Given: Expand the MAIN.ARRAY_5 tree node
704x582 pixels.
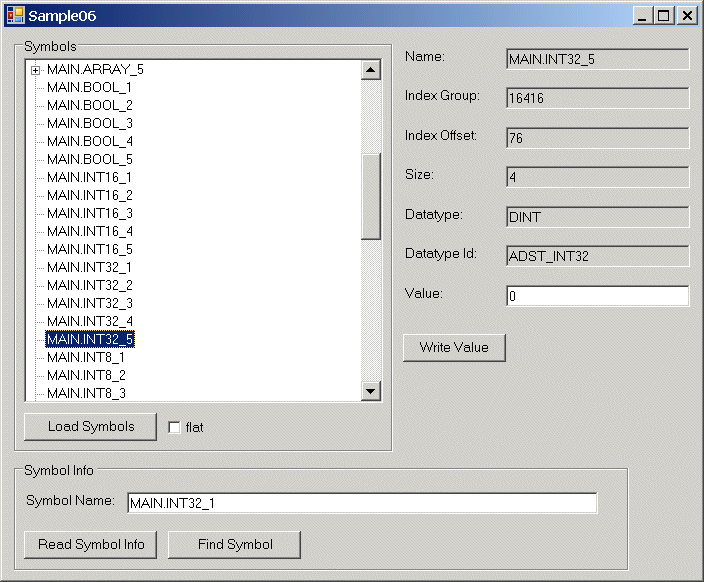Looking at the screenshot, I should (x=35, y=70).
